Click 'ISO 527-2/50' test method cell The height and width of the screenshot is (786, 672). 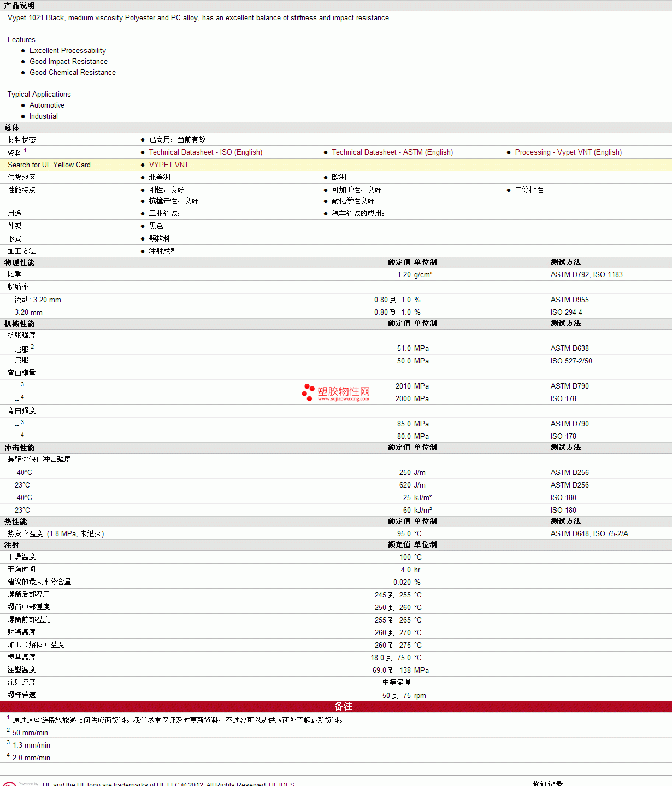pos(571,361)
